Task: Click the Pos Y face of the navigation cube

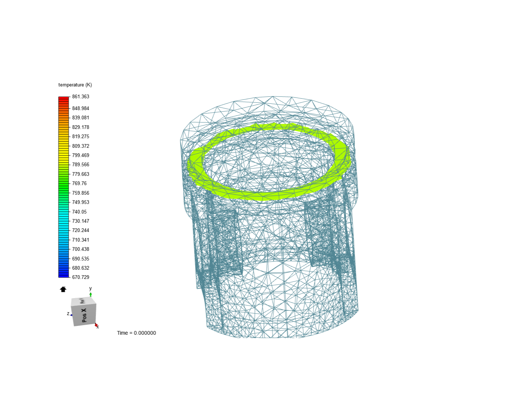Action: tap(83, 302)
